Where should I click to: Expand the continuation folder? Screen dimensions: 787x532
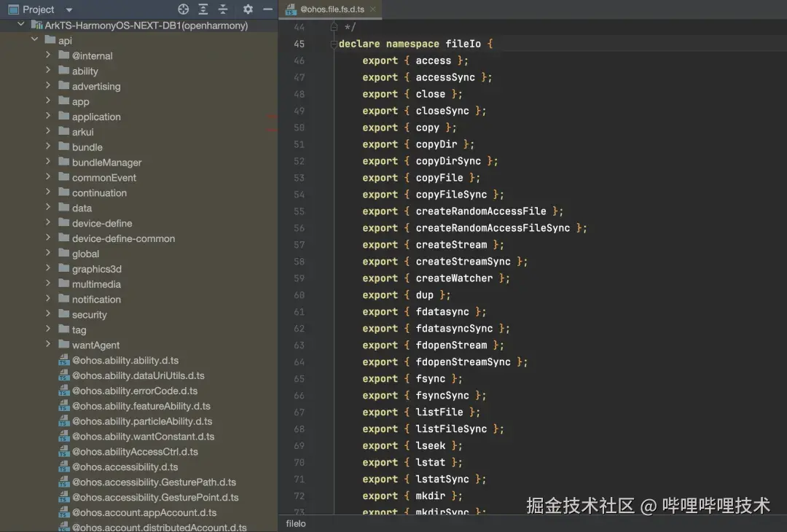[x=48, y=191]
